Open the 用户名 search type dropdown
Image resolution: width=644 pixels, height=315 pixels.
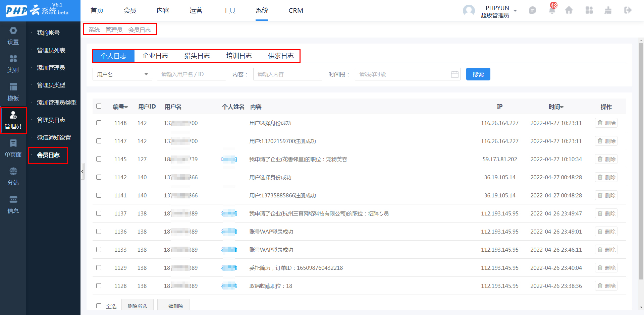coord(122,74)
